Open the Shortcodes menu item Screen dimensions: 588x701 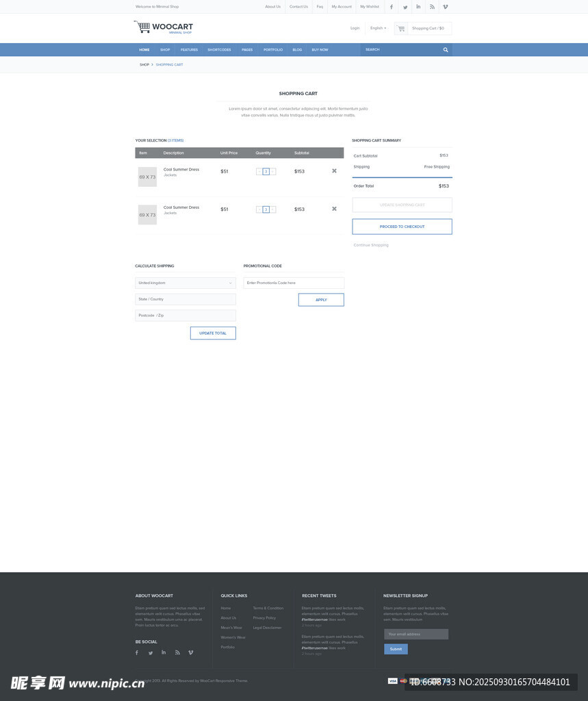point(219,50)
